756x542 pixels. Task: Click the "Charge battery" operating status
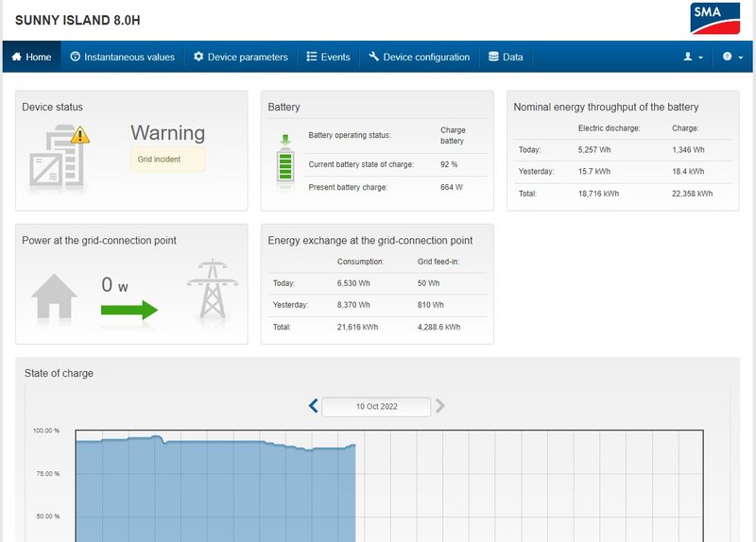tap(453, 135)
